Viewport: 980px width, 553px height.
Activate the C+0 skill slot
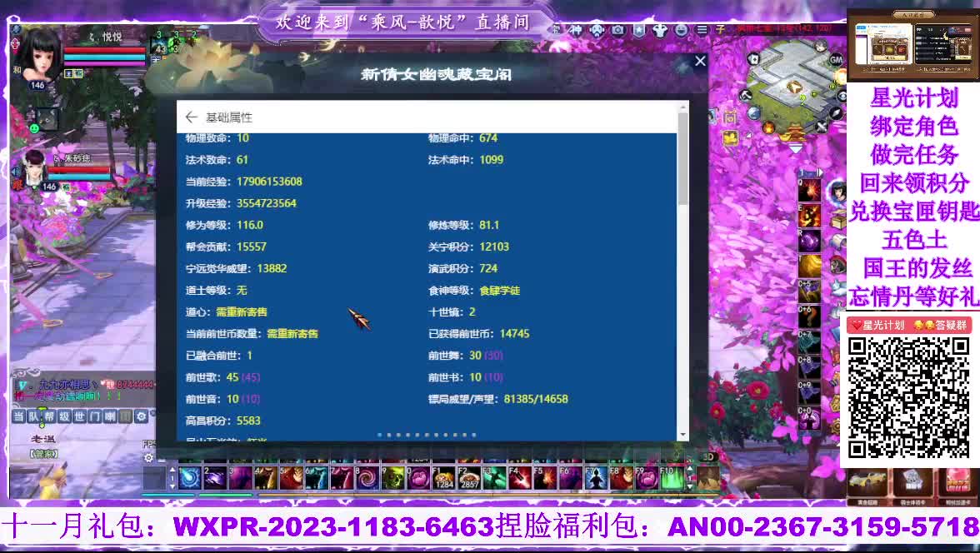tap(809, 420)
